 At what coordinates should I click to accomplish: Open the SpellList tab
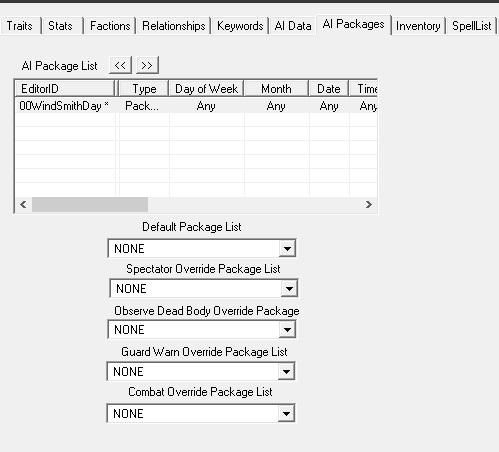471,26
